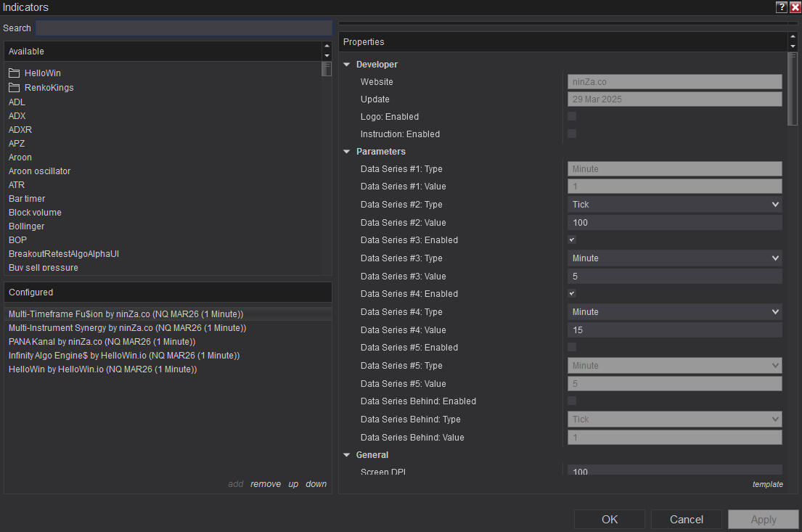Click the Properties panel scroll down arrow
This screenshot has width=802, height=532.
[792, 47]
